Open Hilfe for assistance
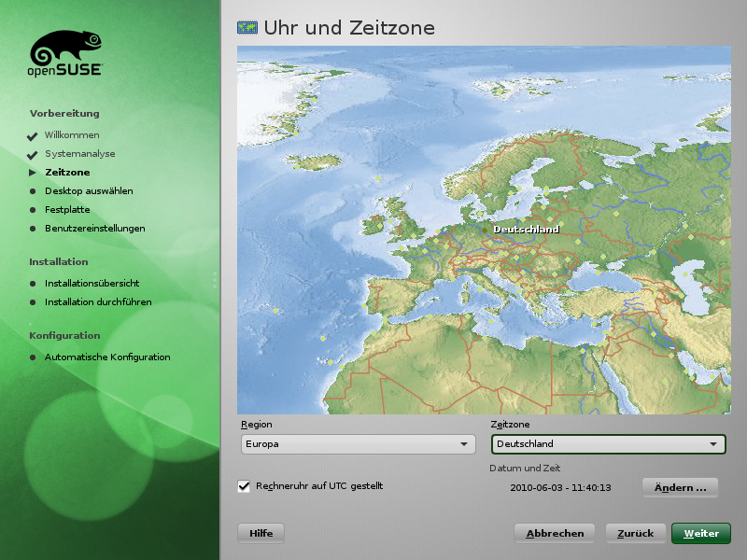This screenshot has width=747, height=560. pyautogui.click(x=261, y=533)
